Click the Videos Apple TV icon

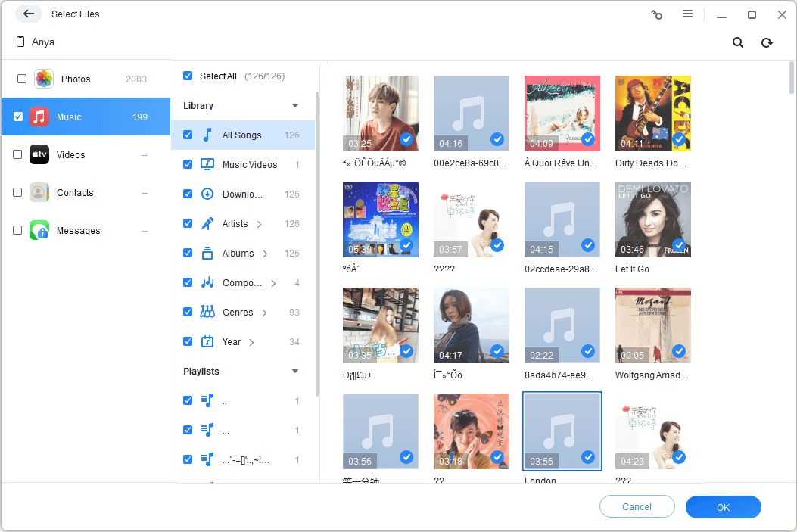(39, 154)
